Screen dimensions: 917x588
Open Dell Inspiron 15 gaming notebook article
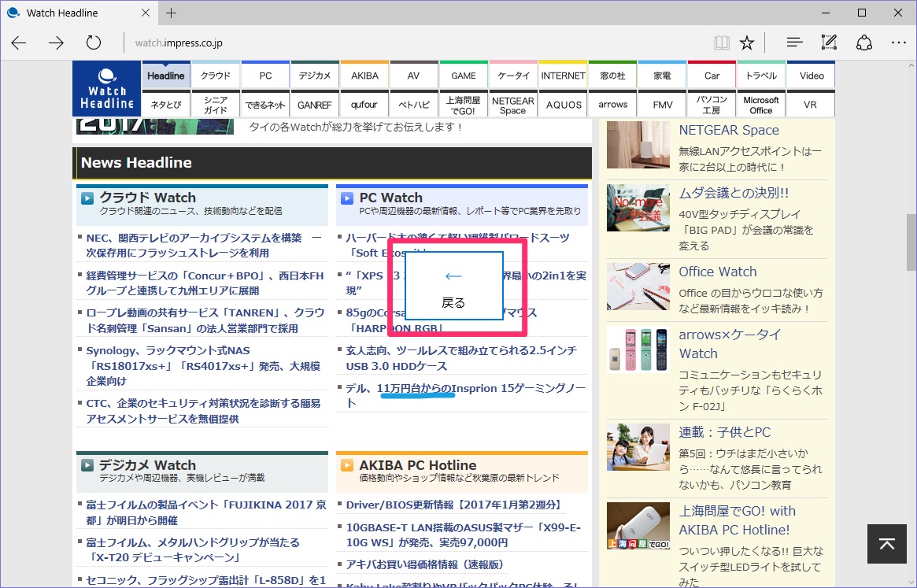tap(465, 395)
